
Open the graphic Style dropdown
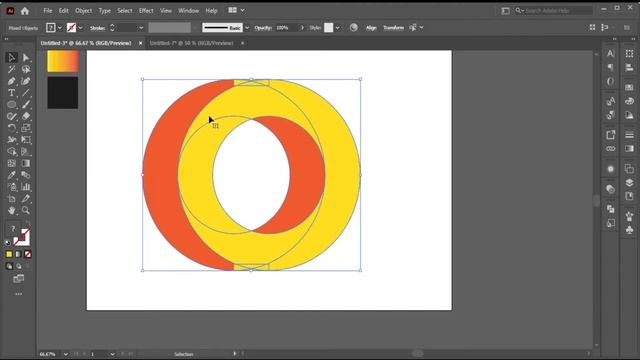pos(337,28)
